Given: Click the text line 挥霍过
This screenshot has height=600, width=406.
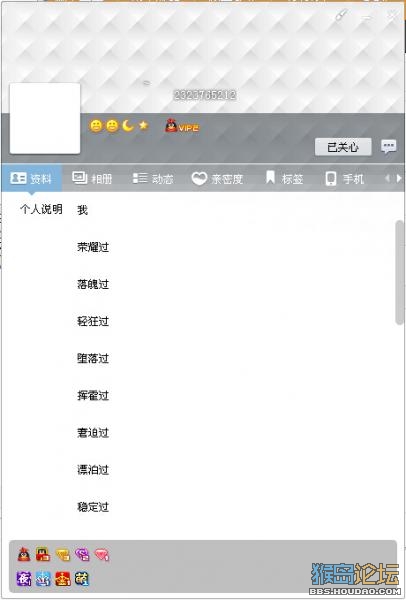Looking at the screenshot, I should [x=93, y=395].
